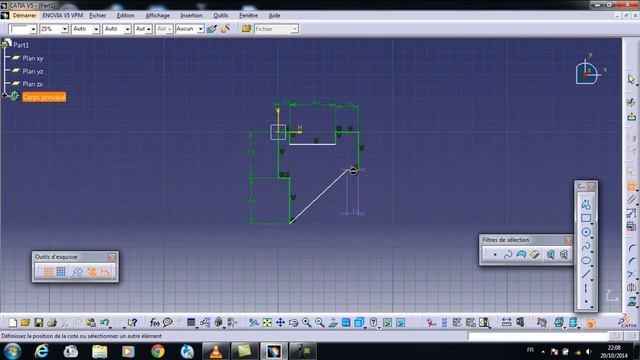Select the Rectangle sketch tool
This screenshot has height=360, width=640.
coord(586,218)
